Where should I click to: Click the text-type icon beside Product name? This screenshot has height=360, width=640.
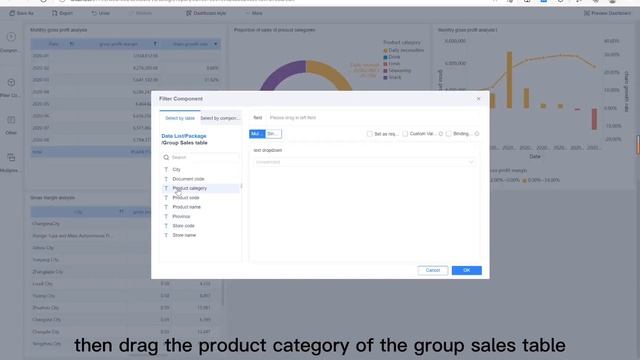(166, 207)
